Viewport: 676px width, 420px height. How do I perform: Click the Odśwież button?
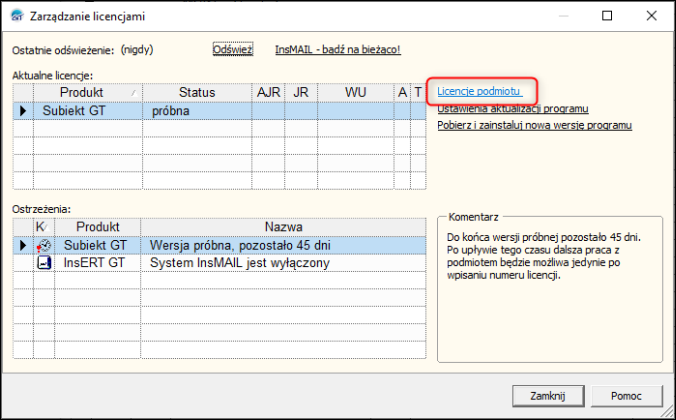[x=233, y=50]
